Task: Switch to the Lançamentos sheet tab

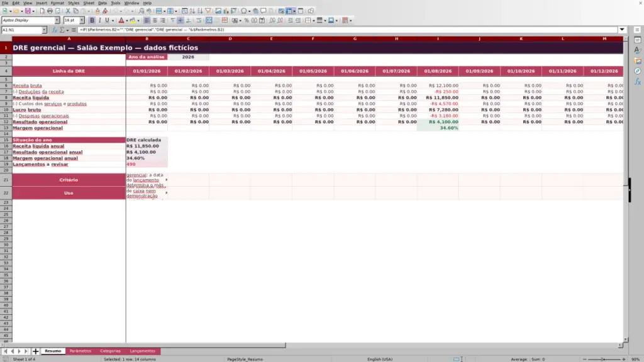Action: click(x=143, y=351)
